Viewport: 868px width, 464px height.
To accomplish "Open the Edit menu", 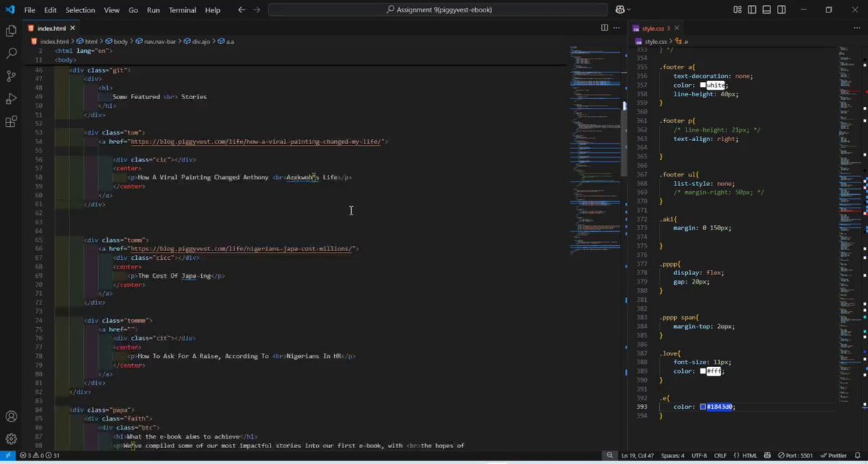I will pyautogui.click(x=50, y=10).
